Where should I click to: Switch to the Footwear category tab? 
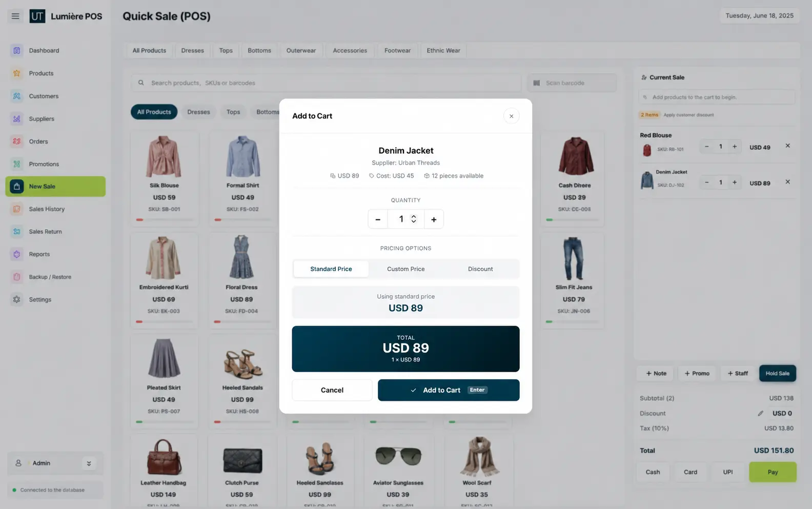coord(397,50)
